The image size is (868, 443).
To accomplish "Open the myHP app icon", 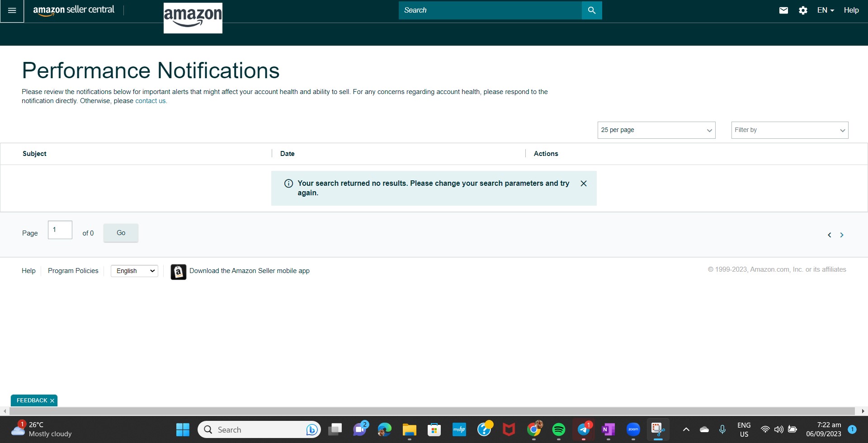I will [459, 429].
